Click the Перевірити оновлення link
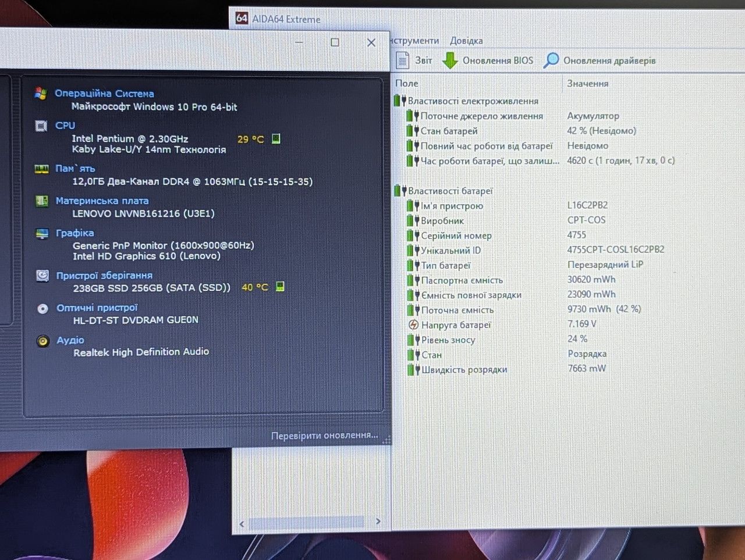This screenshot has height=560, width=745. click(324, 435)
